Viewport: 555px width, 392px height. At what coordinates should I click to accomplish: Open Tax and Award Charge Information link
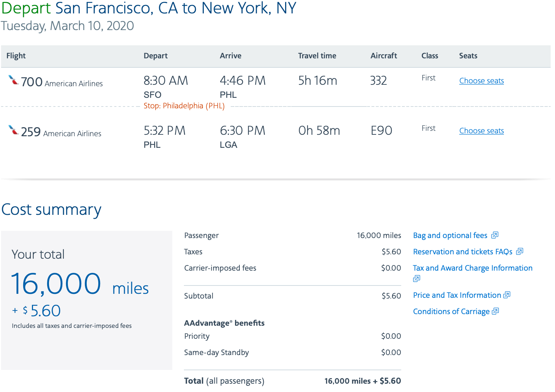click(473, 268)
